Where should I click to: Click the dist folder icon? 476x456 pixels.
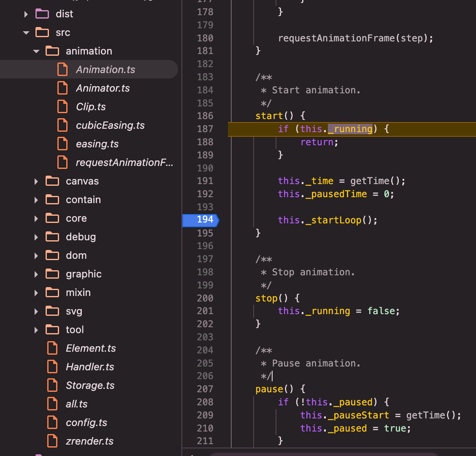pos(42,14)
